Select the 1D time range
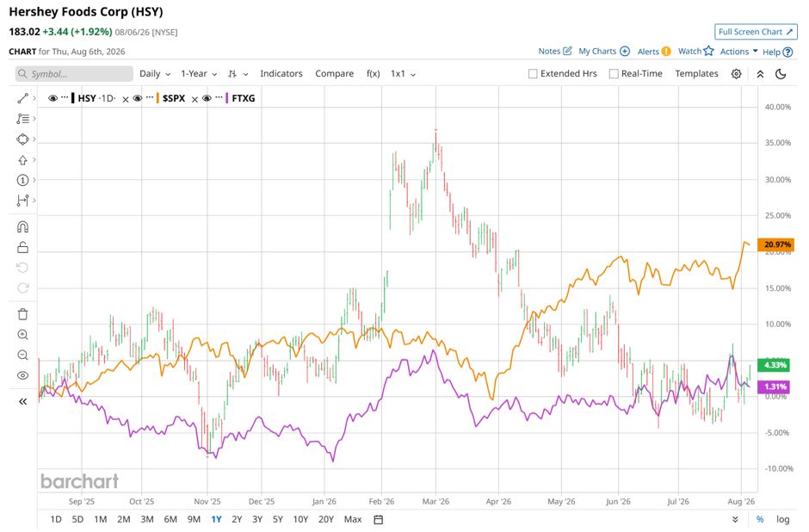Viewport: 809px width, 532px height. tap(56, 520)
